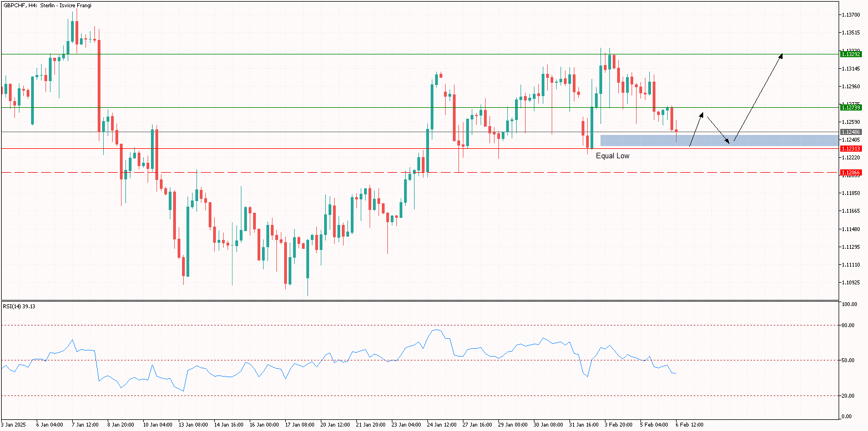Click the 17 Jan 08:00 time label
The width and height of the screenshot is (868, 431).
coord(300,425)
